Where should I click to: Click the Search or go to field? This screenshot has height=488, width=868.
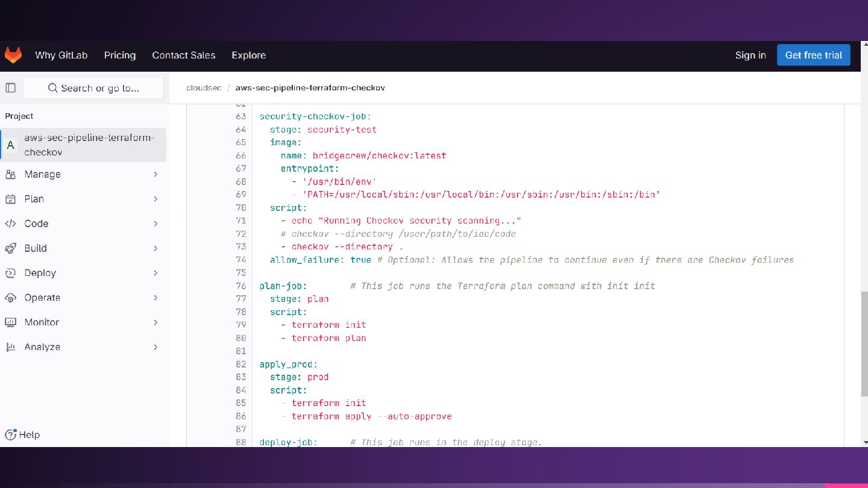(93, 88)
